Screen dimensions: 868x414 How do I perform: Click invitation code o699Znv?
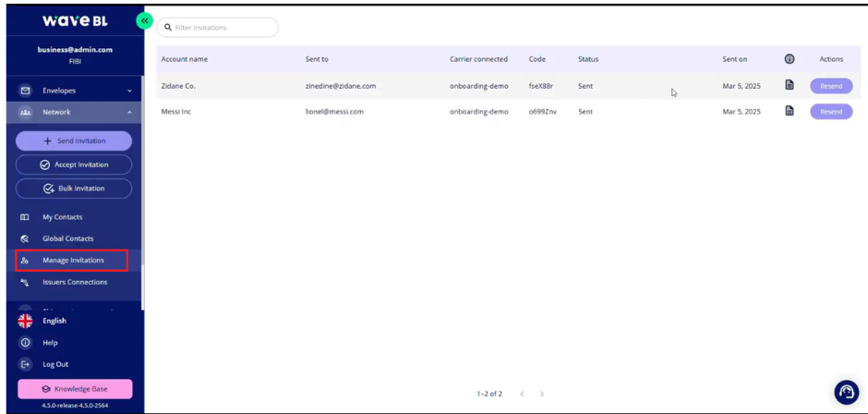543,112
